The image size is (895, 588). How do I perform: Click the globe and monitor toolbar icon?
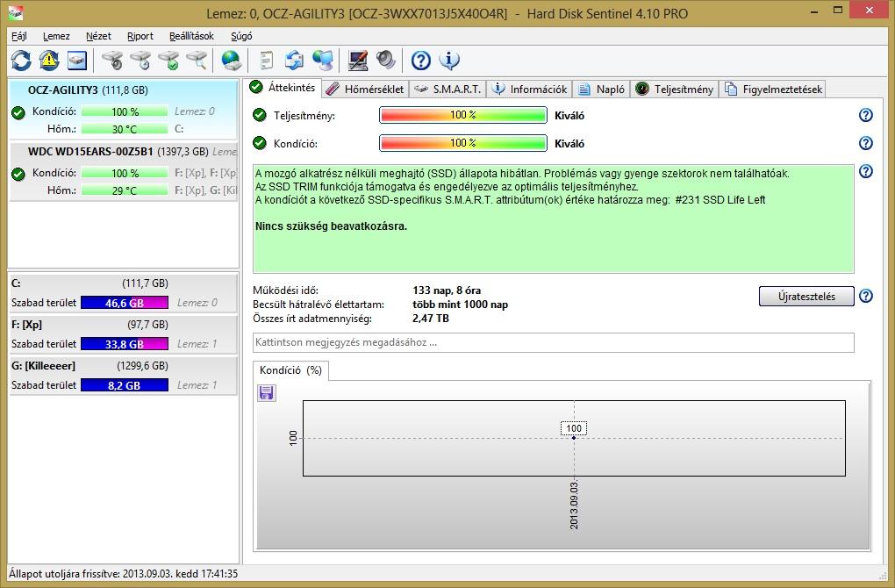(323, 61)
